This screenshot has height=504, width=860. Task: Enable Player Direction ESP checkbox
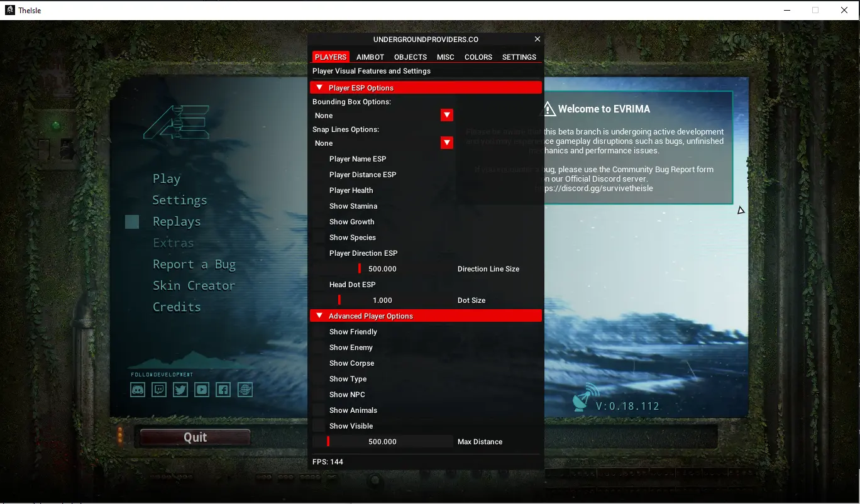(319, 253)
